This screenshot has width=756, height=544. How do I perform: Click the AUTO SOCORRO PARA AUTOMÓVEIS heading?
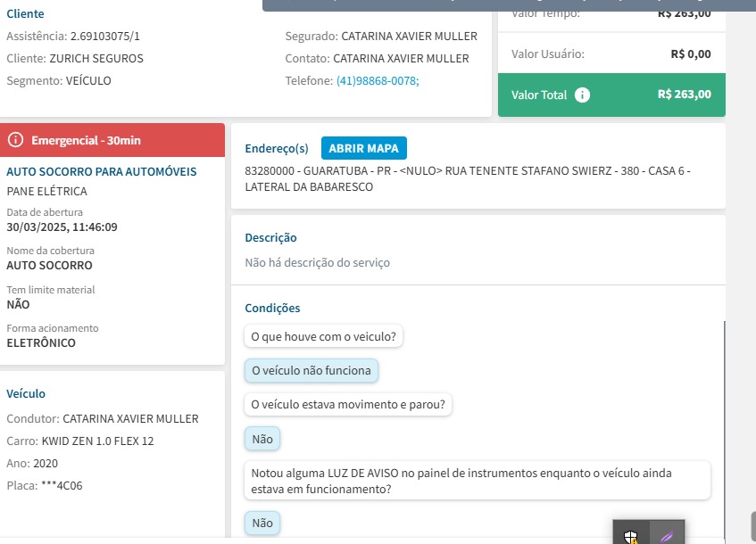[x=102, y=171]
